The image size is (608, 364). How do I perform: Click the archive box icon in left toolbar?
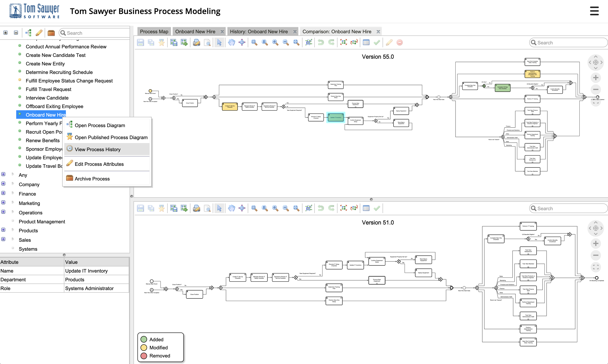tap(51, 33)
